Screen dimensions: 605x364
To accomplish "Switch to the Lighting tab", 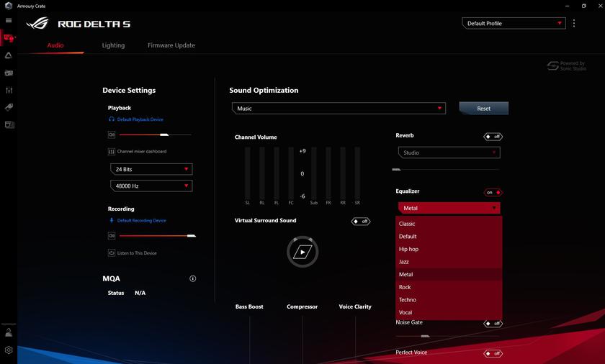I will 113,45.
